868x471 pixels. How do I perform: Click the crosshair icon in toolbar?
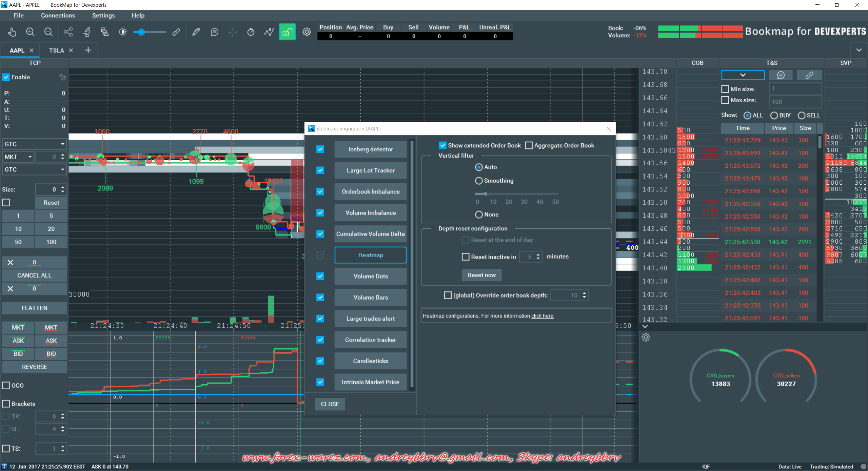pyautogui.click(x=233, y=32)
